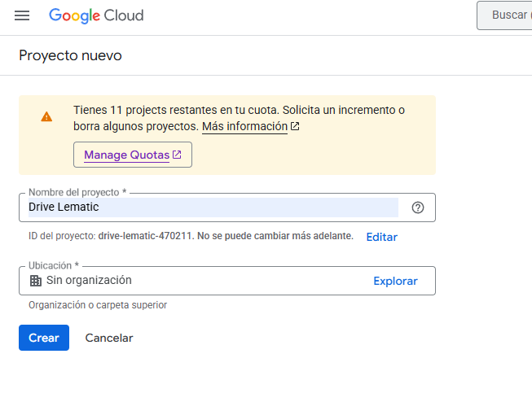Image resolution: width=532 pixels, height=415 pixels.
Task: Open the Más información link
Action: 244,127
